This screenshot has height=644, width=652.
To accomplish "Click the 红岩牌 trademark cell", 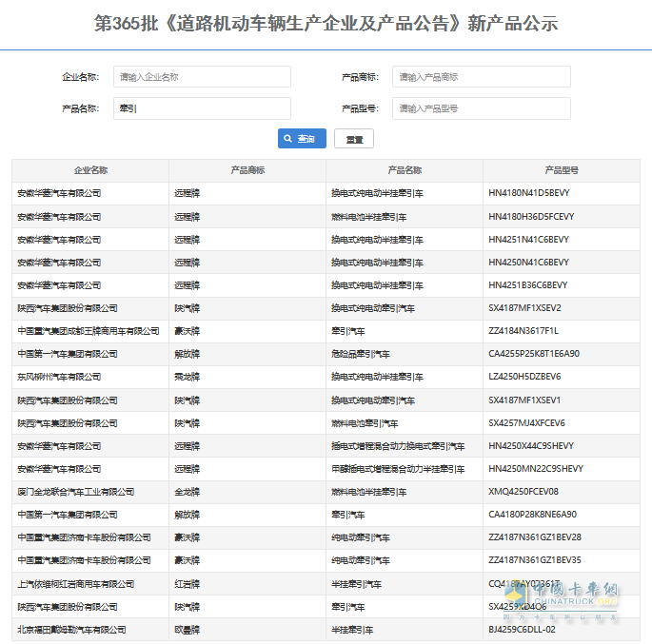I will tap(187, 584).
